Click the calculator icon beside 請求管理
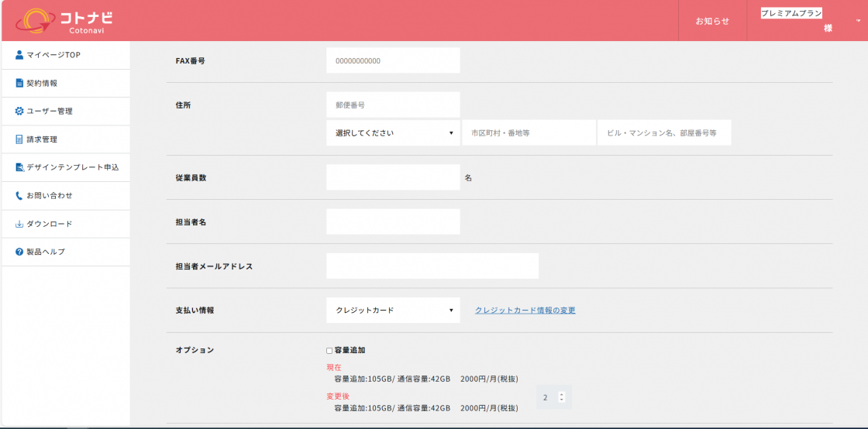 pos(19,139)
